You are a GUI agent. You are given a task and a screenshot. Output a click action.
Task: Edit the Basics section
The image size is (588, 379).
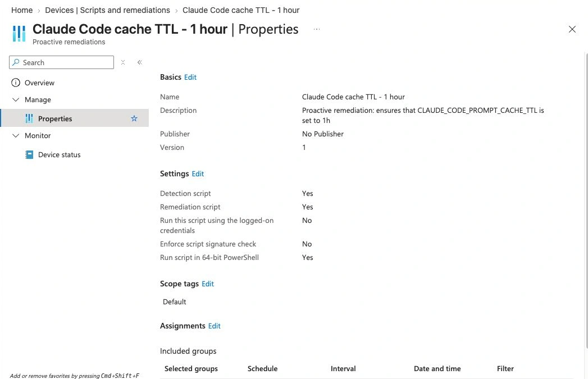(190, 77)
